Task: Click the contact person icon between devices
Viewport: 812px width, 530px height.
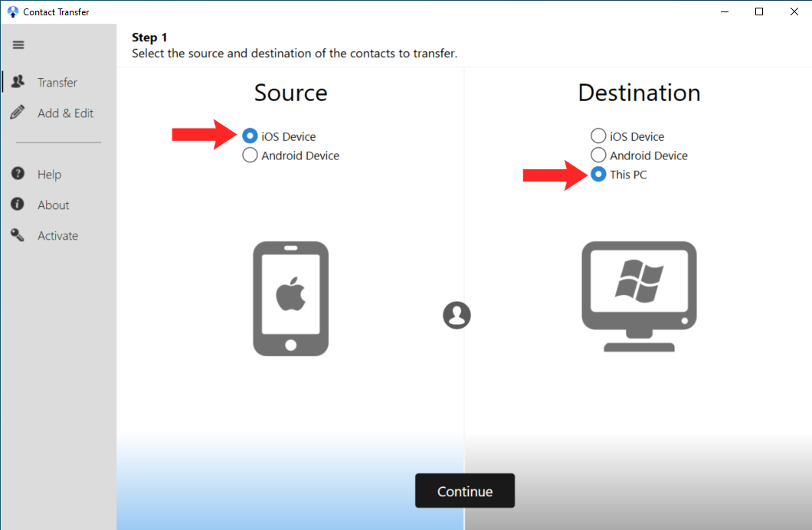Action: click(x=457, y=316)
